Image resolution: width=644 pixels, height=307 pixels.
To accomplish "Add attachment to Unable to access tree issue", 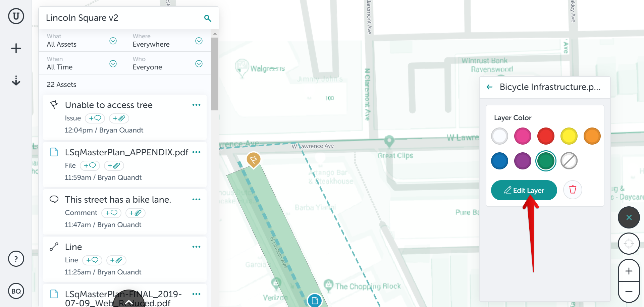I will (x=119, y=118).
